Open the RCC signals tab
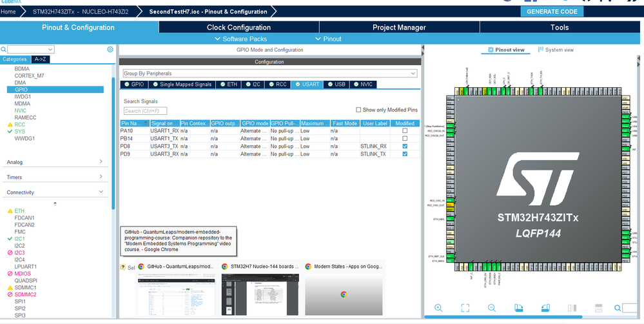 (x=277, y=85)
